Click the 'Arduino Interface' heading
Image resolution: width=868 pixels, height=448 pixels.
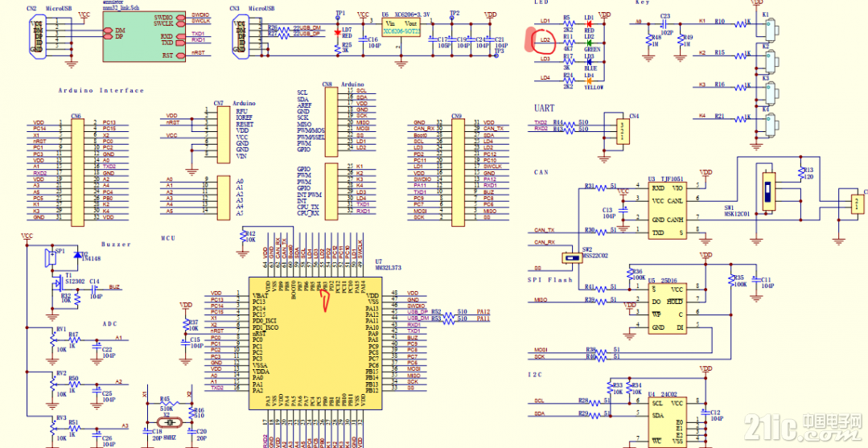tap(101, 90)
